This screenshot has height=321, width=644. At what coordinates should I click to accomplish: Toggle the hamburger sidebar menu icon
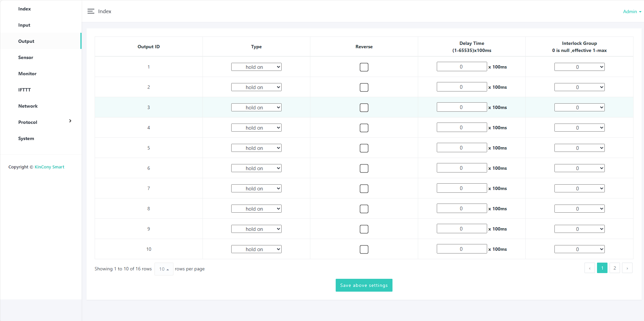91,11
